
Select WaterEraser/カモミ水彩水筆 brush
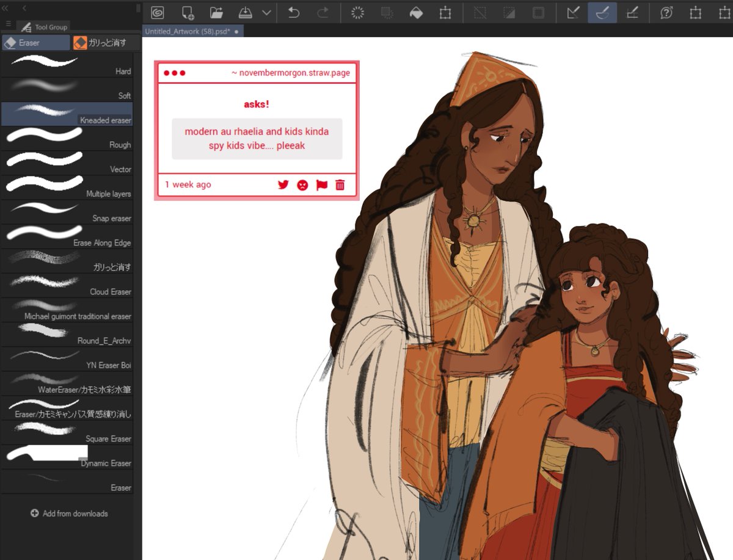(x=67, y=383)
